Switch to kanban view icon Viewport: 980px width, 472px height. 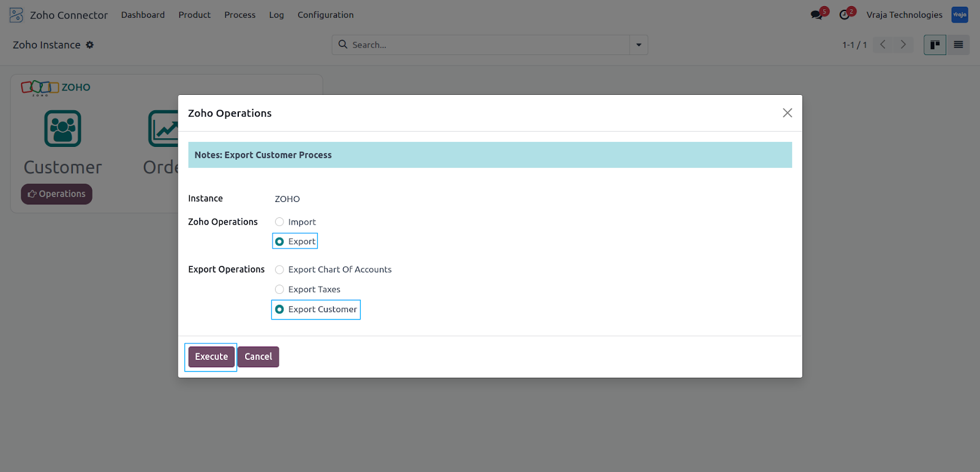pos(935,45)
